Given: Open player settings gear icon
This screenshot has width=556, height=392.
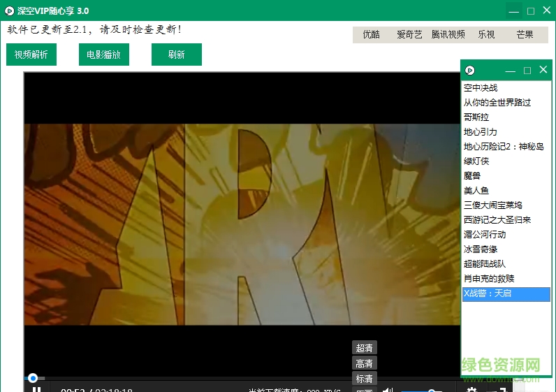Looking at the screenshot, I should [471, 389].
